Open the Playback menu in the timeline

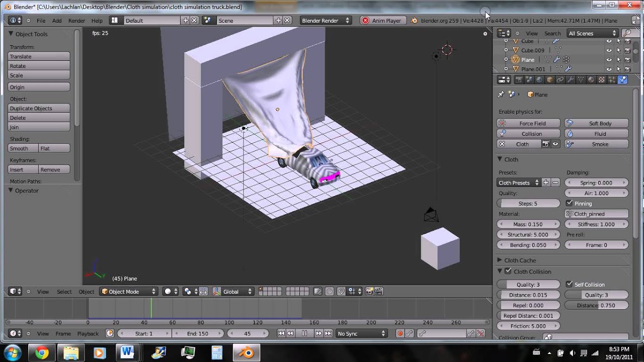[88, 333]
